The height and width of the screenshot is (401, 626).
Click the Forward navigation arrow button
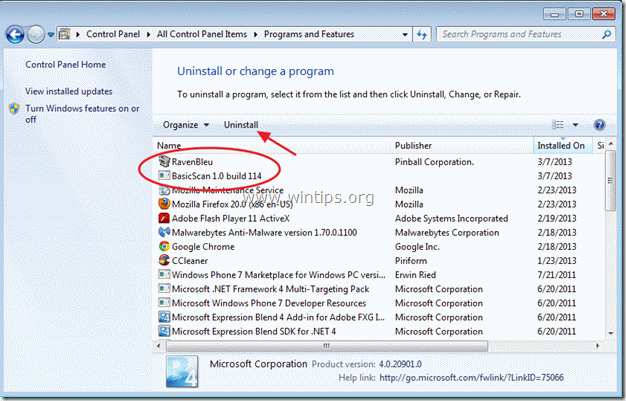pyautogui.click(x=36, y=35)
